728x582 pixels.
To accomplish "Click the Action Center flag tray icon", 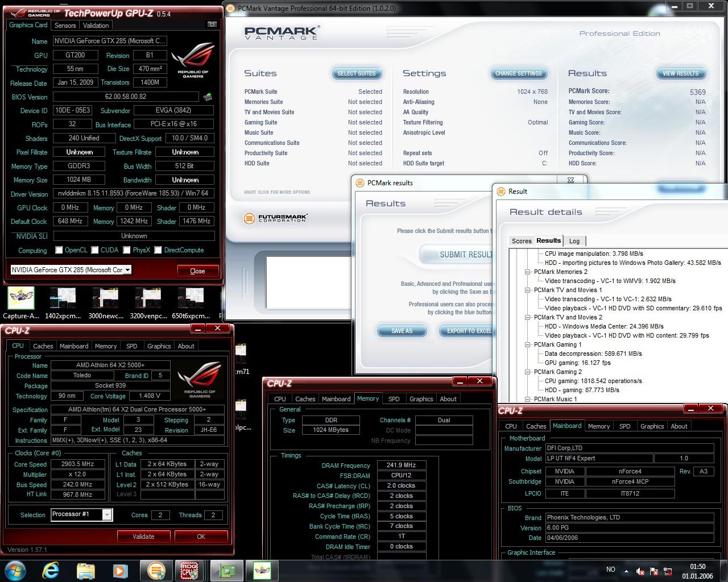I will pyautogui.click(x=654, y=571).
